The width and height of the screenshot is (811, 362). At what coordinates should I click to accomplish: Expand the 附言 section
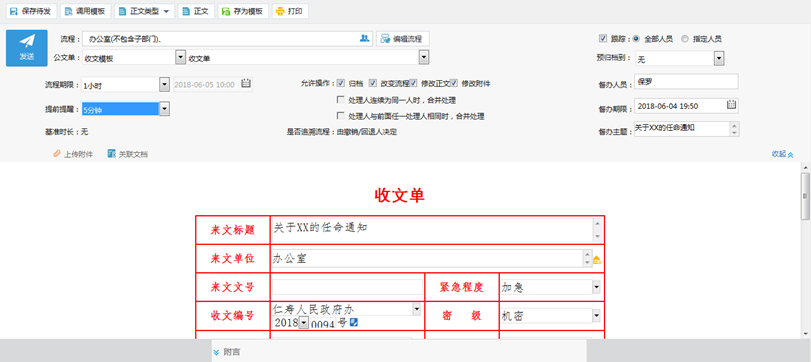point(227,352)
